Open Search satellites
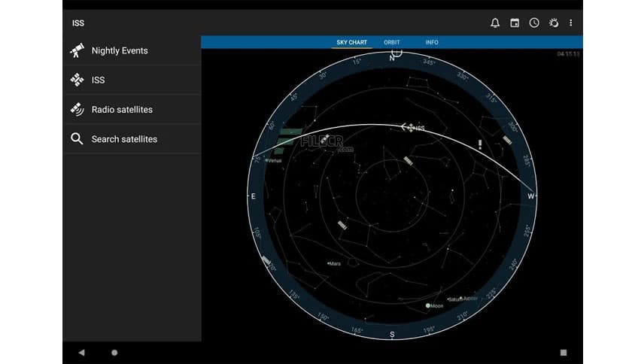 pyautogui.click(x=124, y=139)
